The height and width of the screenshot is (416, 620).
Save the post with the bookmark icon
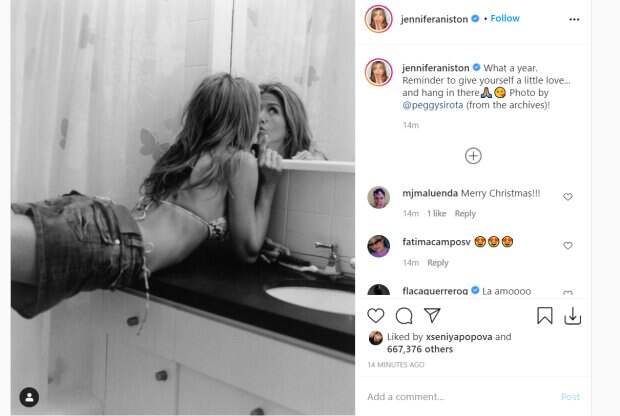click(544, 316)
